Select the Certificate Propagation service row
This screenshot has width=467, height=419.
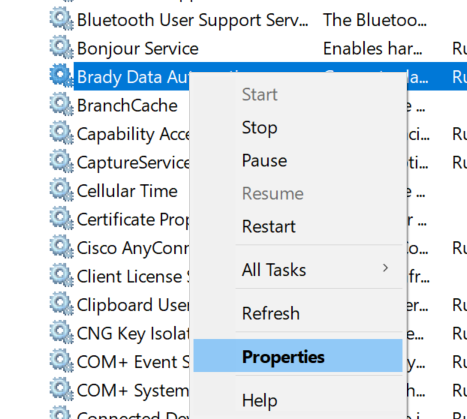(x=133, y=220)
